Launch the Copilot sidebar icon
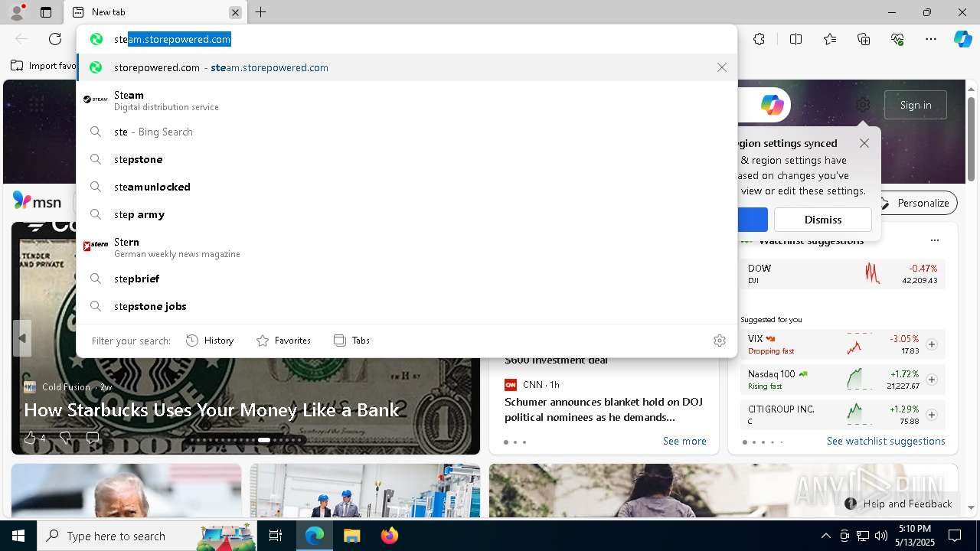 coord(962,39)
